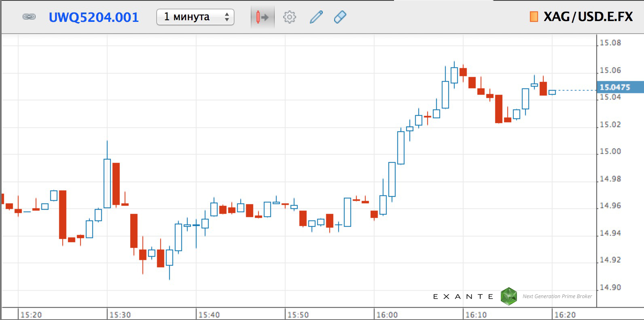
Task: Click the XAG/USD.E.FX symbol label
Action: click(x=588, y=17)
